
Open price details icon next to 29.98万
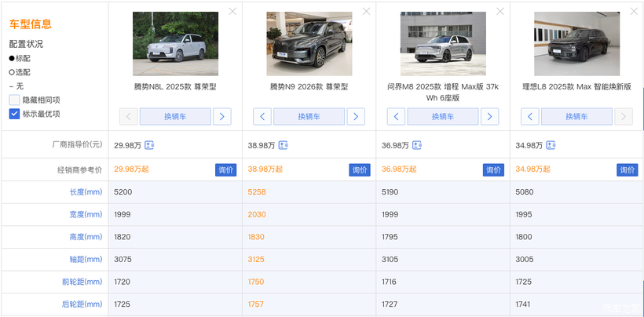pos(149,145)
